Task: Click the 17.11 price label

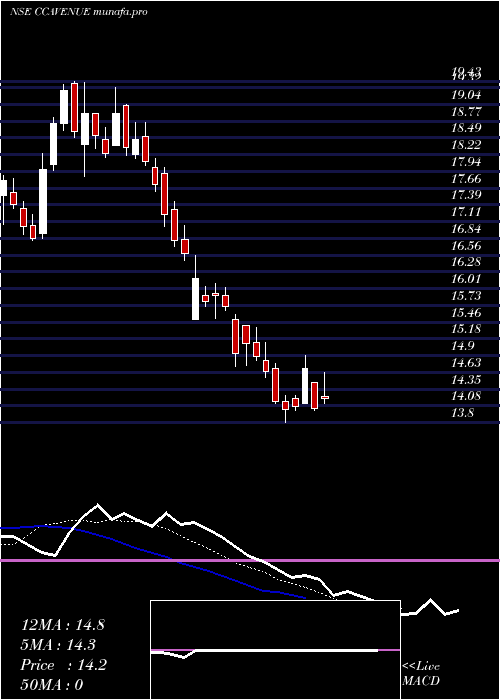Action: (x=467, y=212)
